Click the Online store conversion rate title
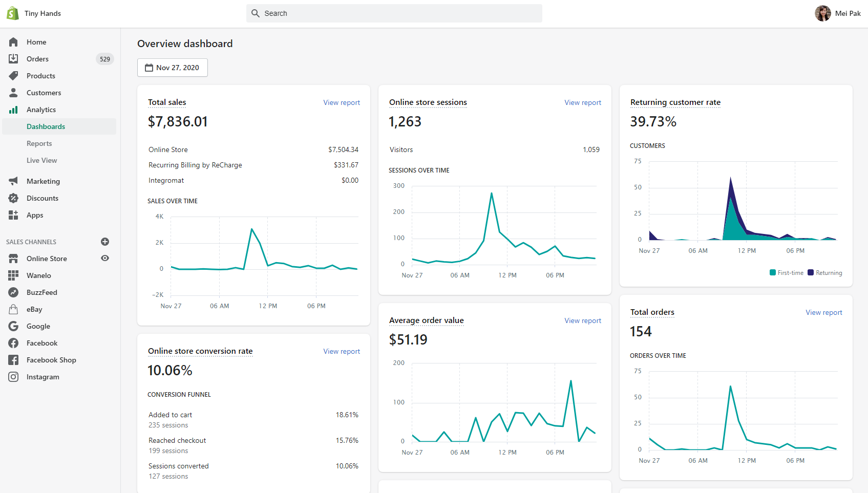Screen dimensions: 868x493 tap(200, 351)
